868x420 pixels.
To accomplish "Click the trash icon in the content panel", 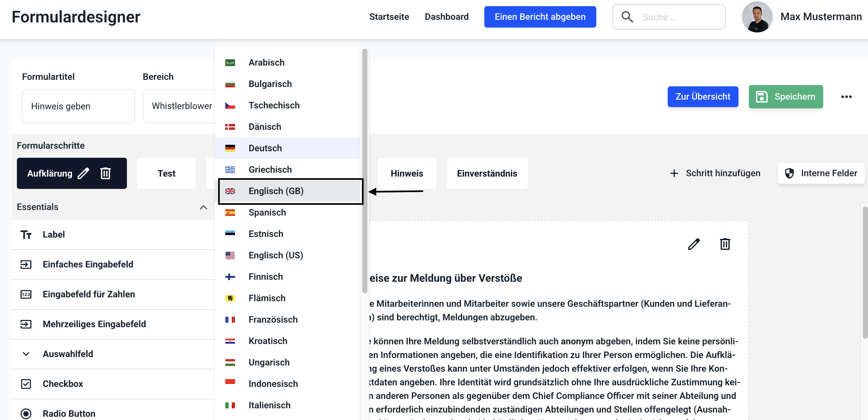I will pyautogui.click(x=725, y=244).
